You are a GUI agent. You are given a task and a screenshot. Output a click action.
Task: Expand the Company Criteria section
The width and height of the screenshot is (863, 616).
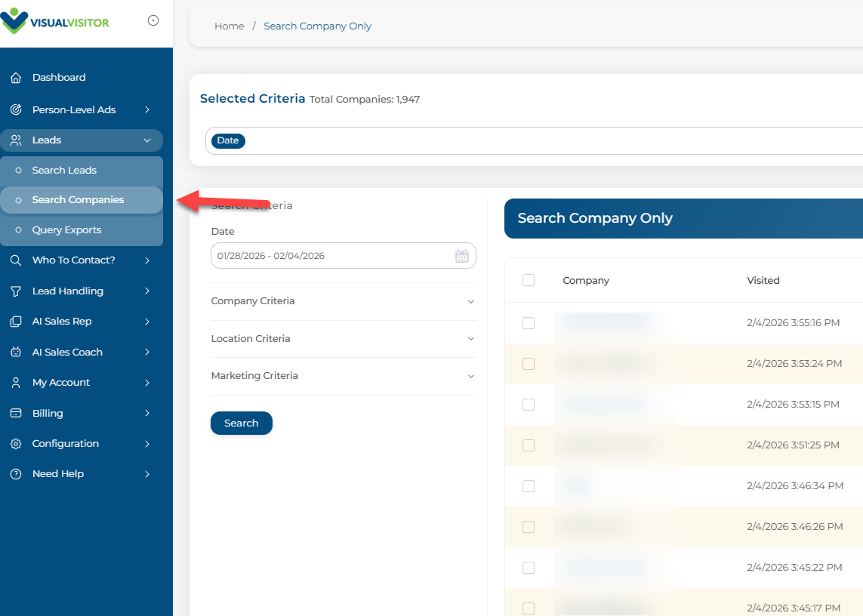(x=343, y=301)
